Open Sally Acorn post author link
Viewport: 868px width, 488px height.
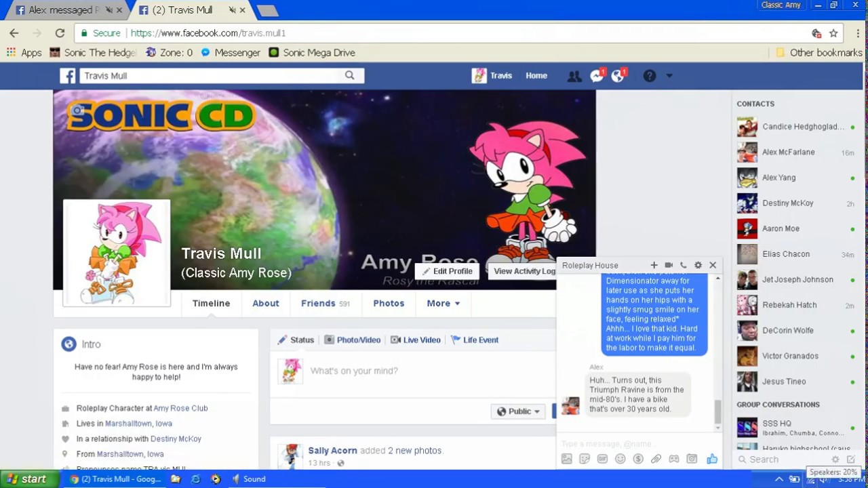pyautogui.click(x=332, y=450)
